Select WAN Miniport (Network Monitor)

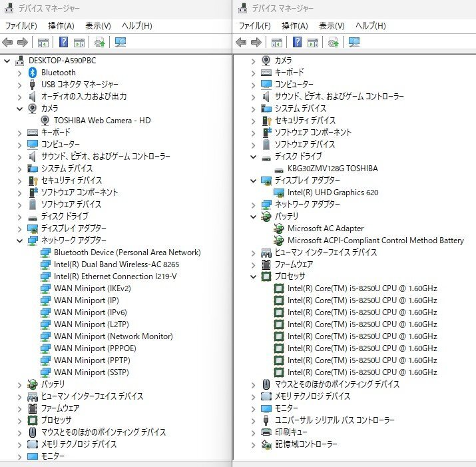pyautogui.click(x=113, y=336)
